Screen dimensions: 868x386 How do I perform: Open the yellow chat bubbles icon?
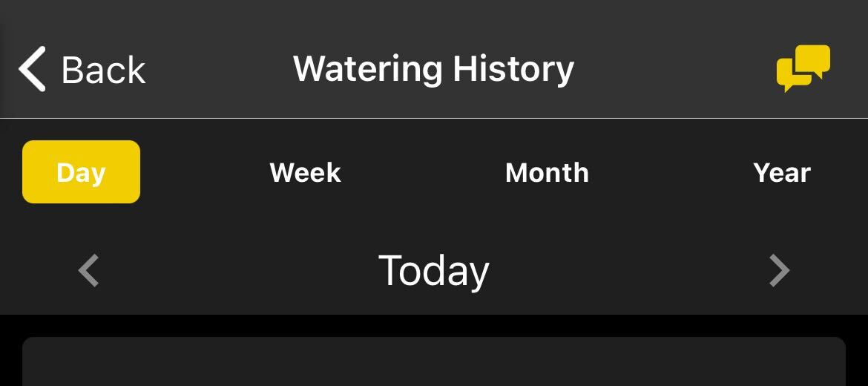click(x=803, y=68)
